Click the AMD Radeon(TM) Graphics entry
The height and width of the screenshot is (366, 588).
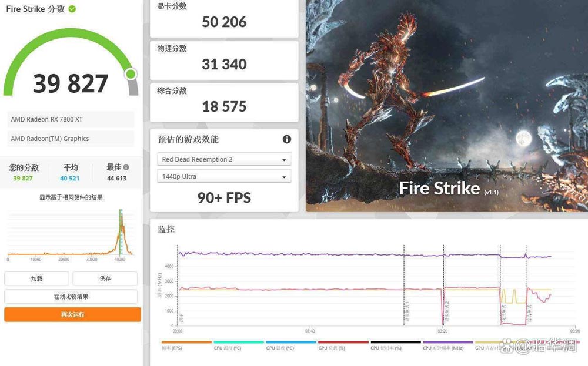(x=71, y=139)
